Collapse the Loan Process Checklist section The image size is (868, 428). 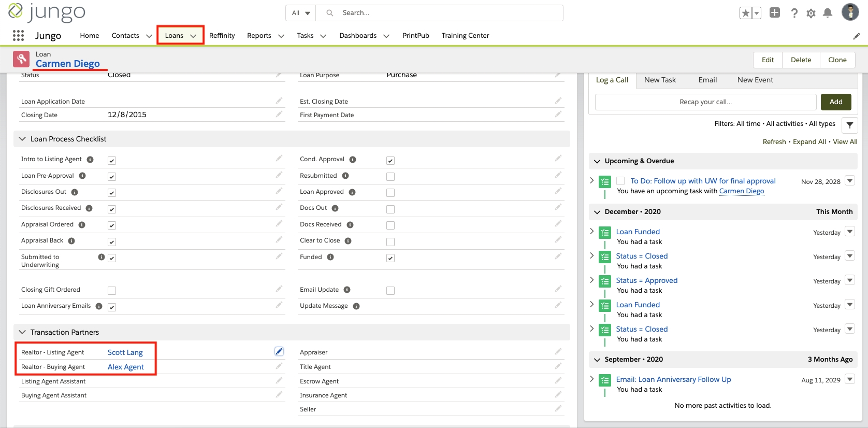click(22, 139)
